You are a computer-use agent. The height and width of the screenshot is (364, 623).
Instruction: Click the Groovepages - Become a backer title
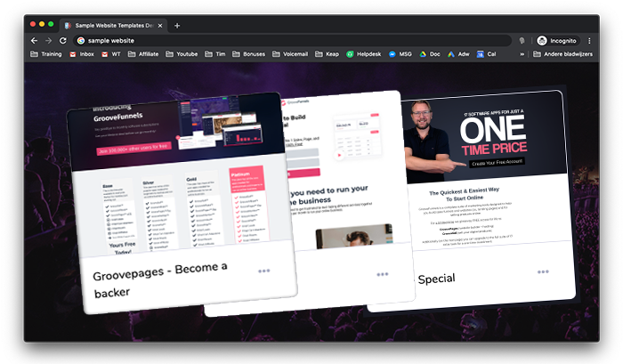160,279
